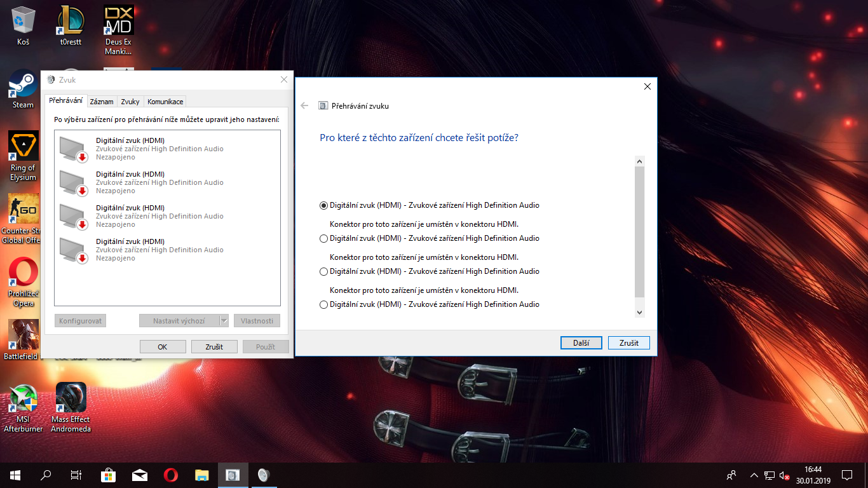The width and height of the screenshot is (868, 488).
Task: Open File Explorer from the taskbar
Action: (x=201, y=475)
